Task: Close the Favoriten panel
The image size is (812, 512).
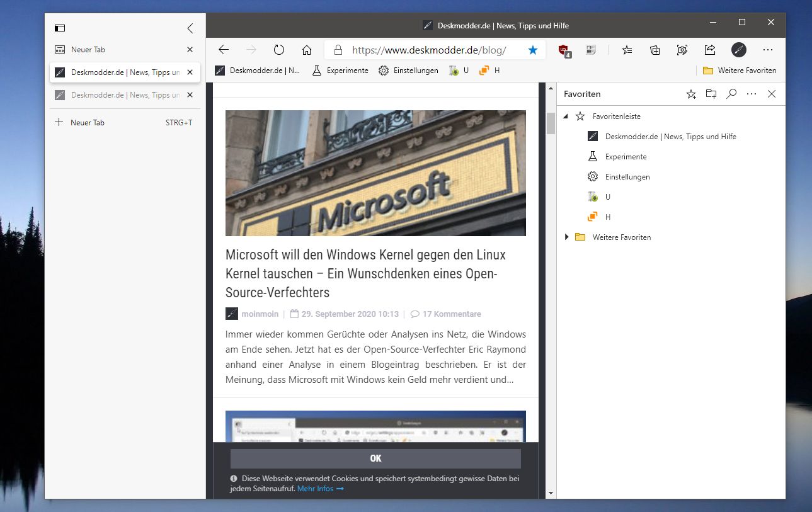Action: click(772, 94)
